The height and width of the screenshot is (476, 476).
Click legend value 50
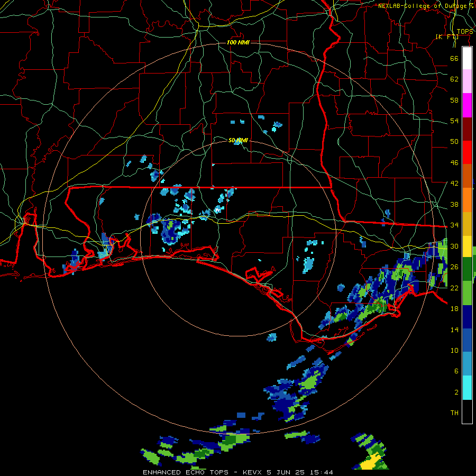click(454, 141)
